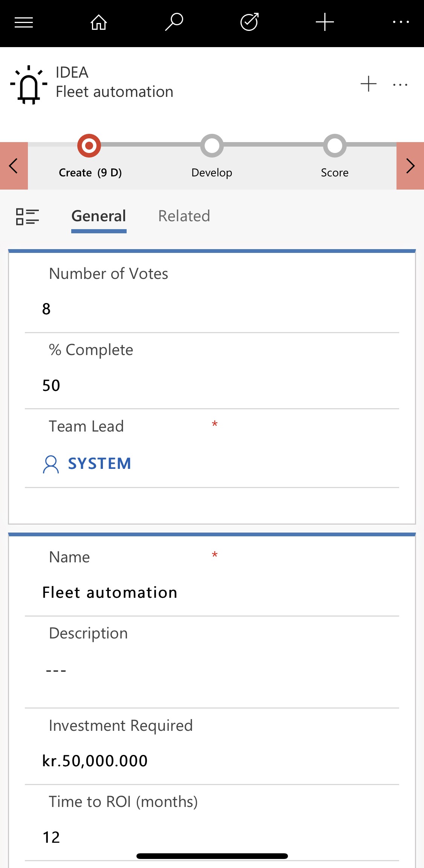Switch to the Related tab
Screen dimensions: 424x868
[x=184, y=216]
